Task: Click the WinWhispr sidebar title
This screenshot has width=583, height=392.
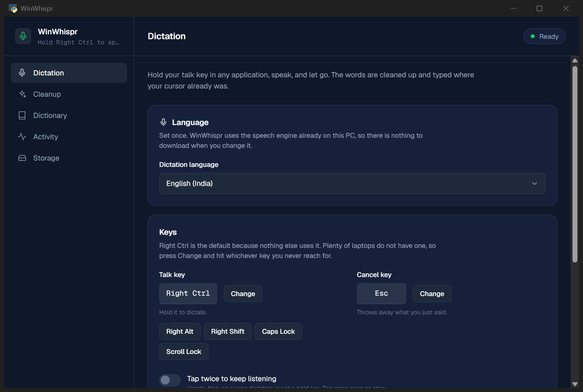Action: 58,32
